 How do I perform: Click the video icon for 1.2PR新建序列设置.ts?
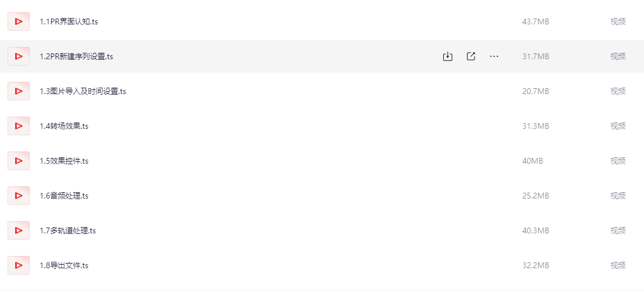click(x=19, y=56)
